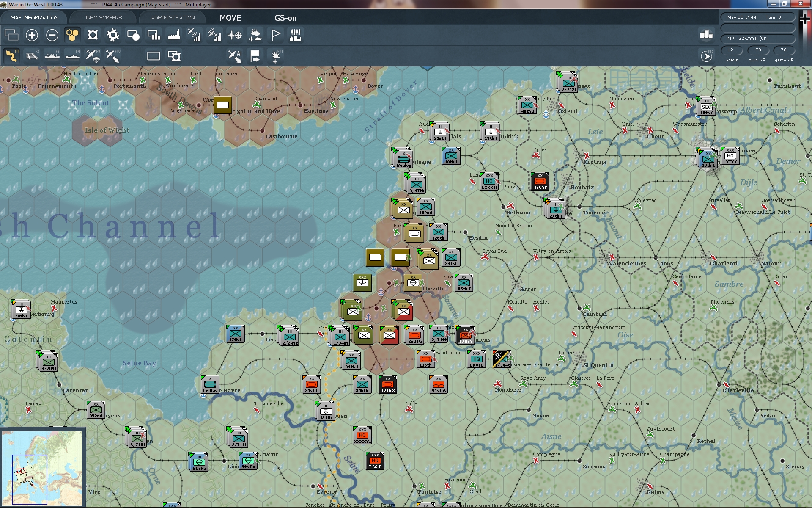Click the minimap overview thumbnail
Screen dimensions: 812x508
(42, 468)
